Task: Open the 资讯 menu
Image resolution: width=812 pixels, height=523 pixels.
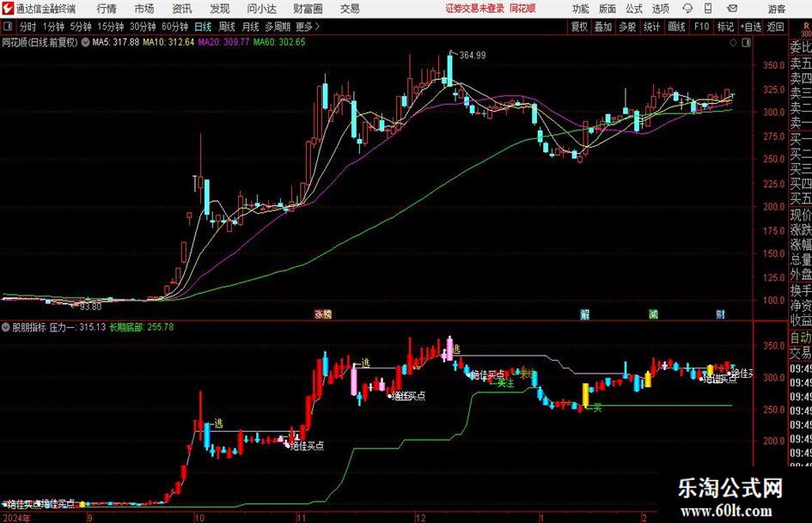Action: tap(182, 9)
